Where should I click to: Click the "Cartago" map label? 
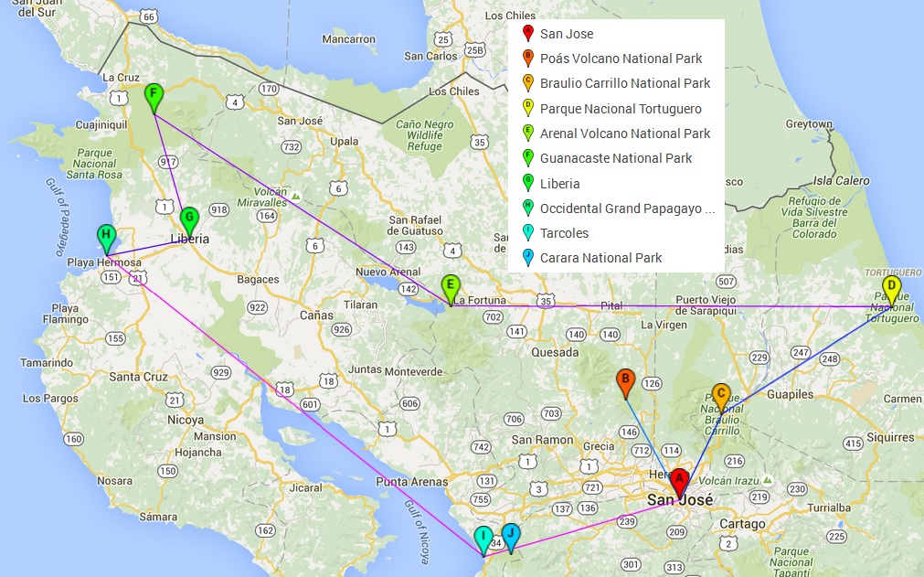pyautogui.click(x=742, y=523)
